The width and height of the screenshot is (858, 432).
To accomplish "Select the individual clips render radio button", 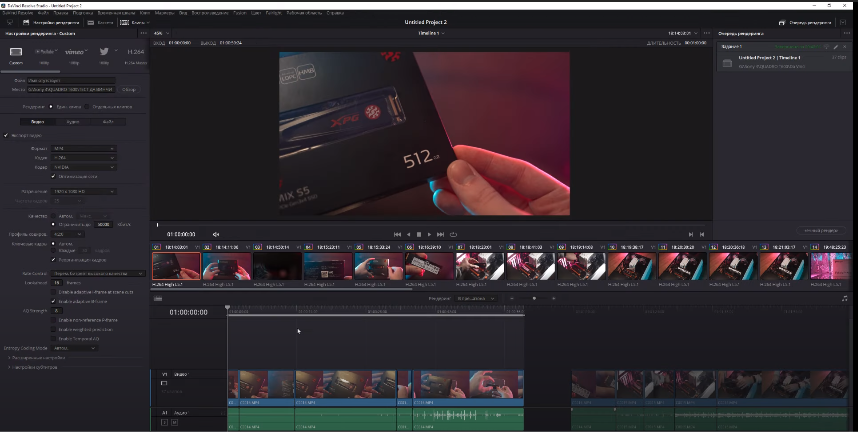I will pos(86,107).
